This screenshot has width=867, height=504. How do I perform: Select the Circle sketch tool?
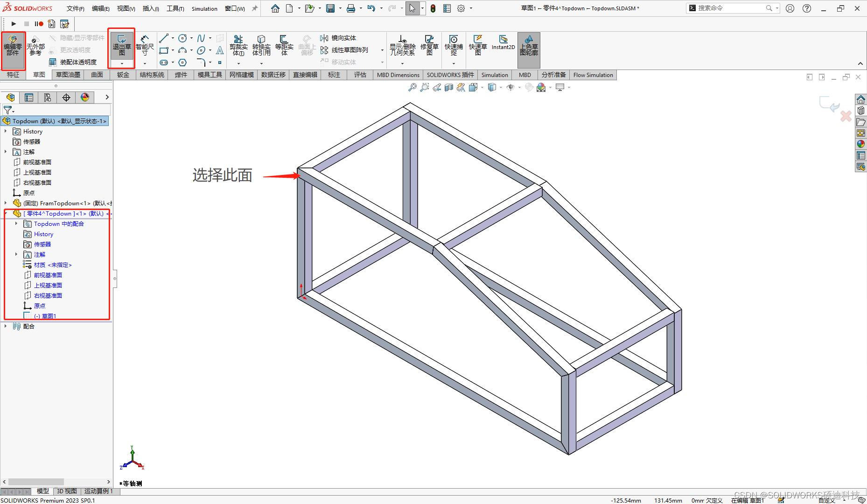[182, 38]
